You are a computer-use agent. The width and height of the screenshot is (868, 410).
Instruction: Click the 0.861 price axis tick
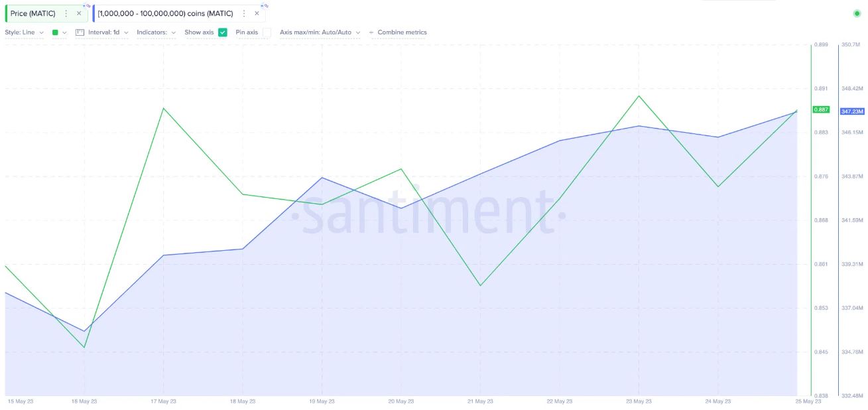pos(821,264)
